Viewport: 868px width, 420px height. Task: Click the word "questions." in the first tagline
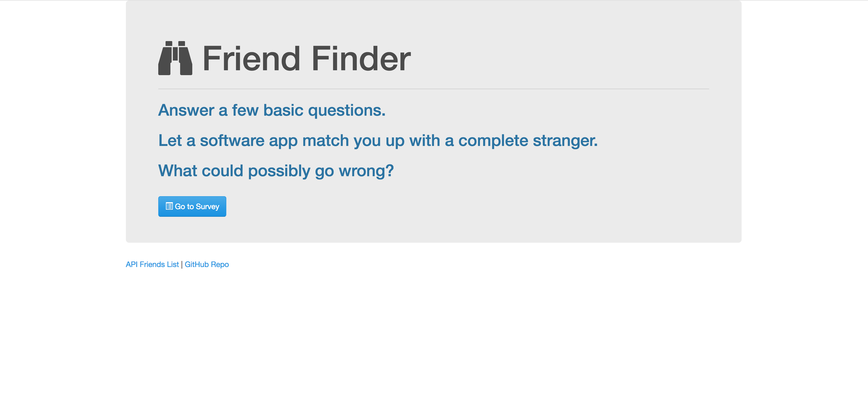click(x=347, y=111)
